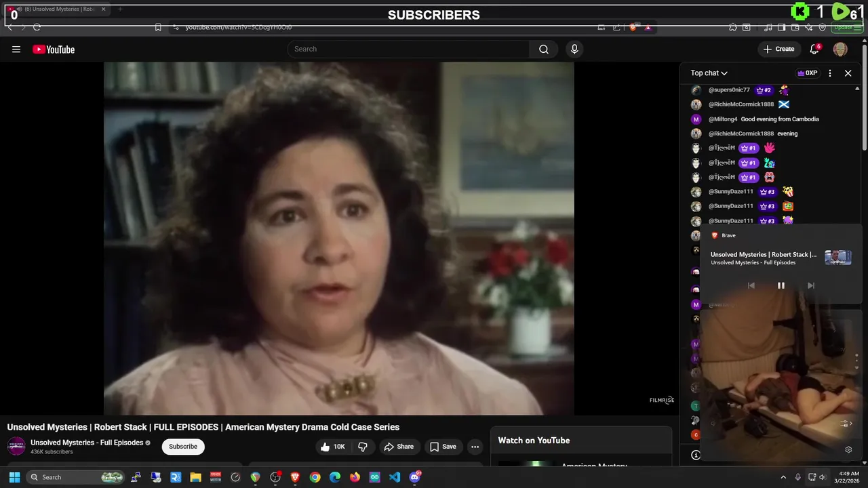
Task: Start voice search with the microphone
Action: point(574,49)
